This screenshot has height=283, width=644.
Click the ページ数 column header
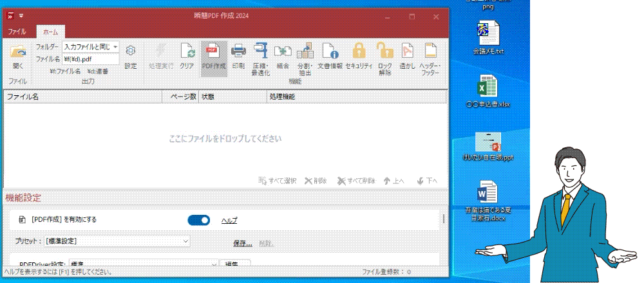181,97
